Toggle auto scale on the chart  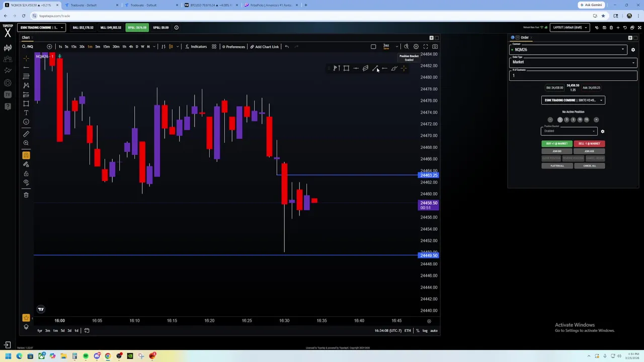434,330
